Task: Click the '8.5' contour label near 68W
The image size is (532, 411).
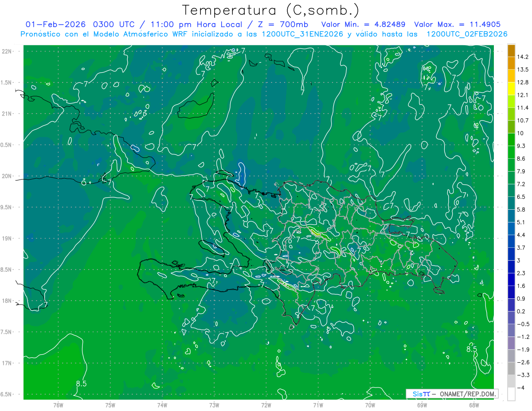Action: point(472,349)
